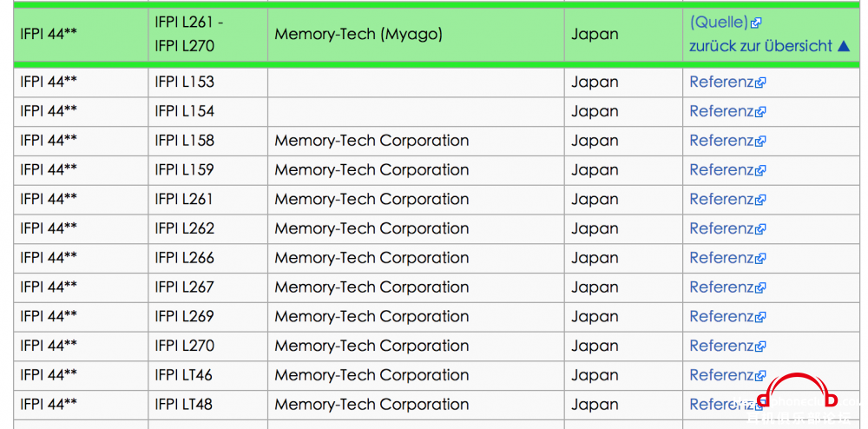Click external-link icon in IFPI L262 row
The image size is (868, 429).
[760, 229]
